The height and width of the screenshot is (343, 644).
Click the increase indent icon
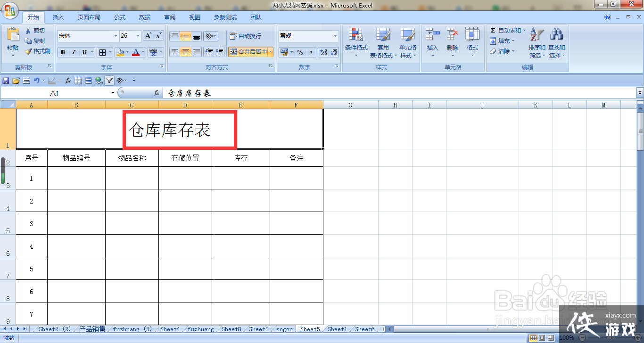point(220,52)
